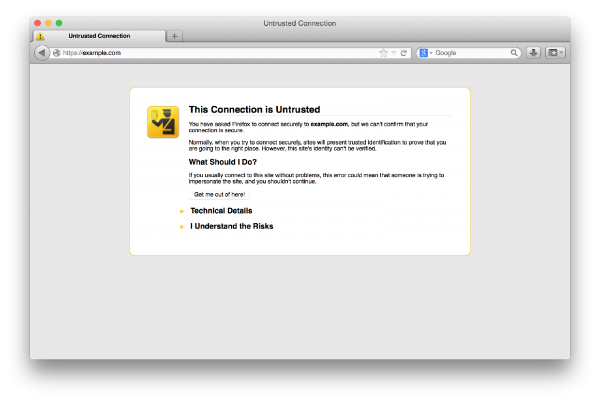Reload the page with the refresh icon
Screen dimensions: 600x402
[x=404, y=53]
